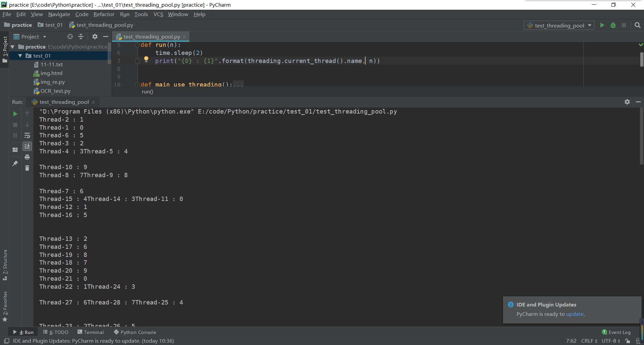This screenshot has height=345, width=644.
Task: Open Search Everywhere magnifier
Action: click(638, 25)
